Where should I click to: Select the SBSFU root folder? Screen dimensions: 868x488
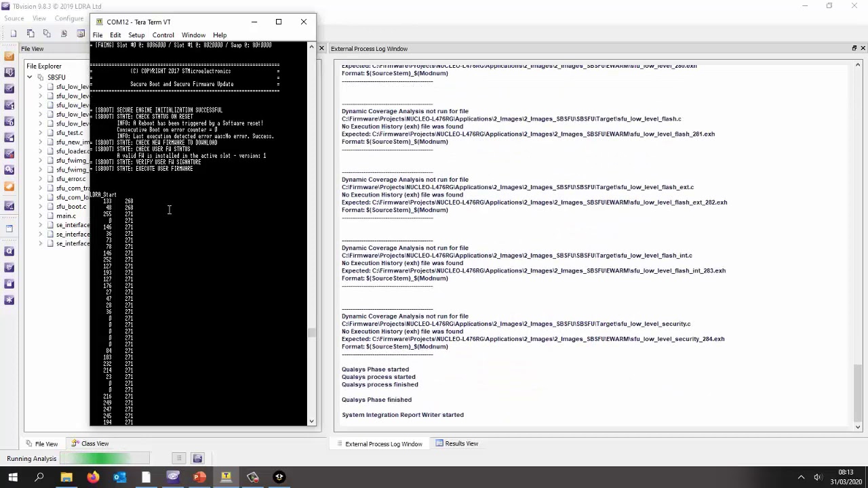coord(56,77)
